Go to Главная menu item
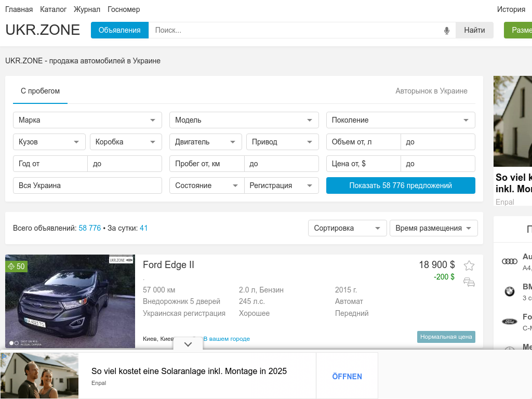 point(19,9)
